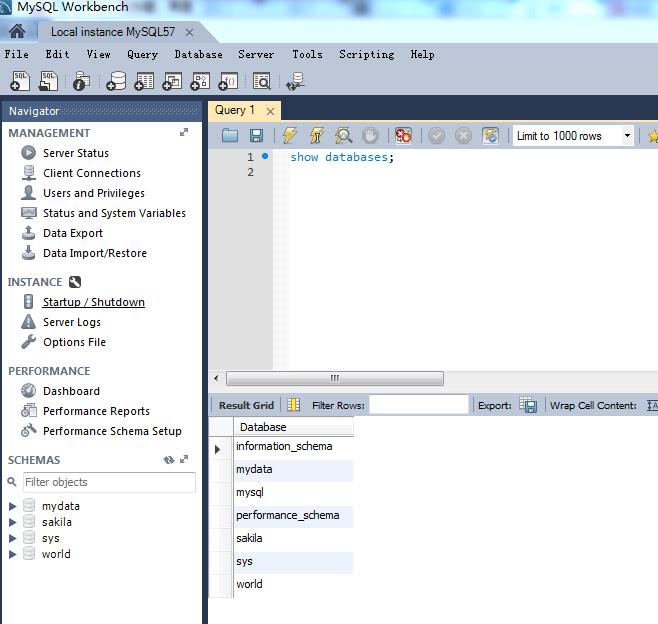Open script file folder icon in query editor
Image resolution: width=658 pixels, height=624 pixels.
point(230,136)
